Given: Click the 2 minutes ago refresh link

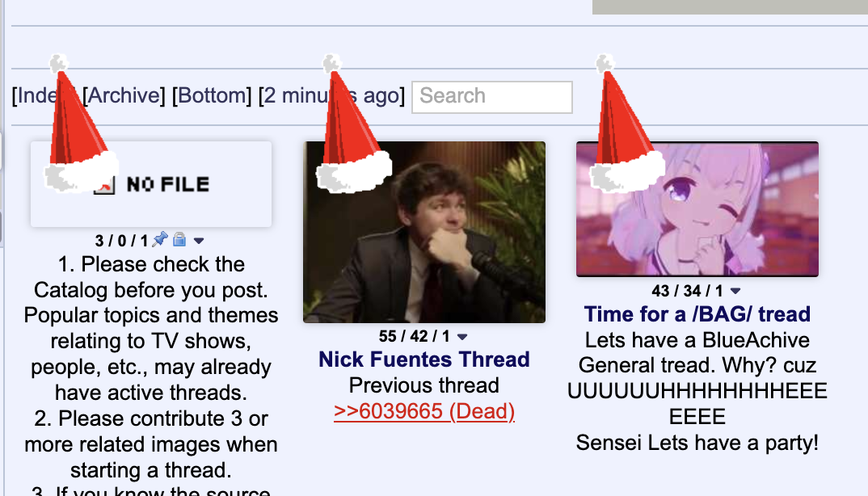Looking at the screenshot, I should click(331, 95).
